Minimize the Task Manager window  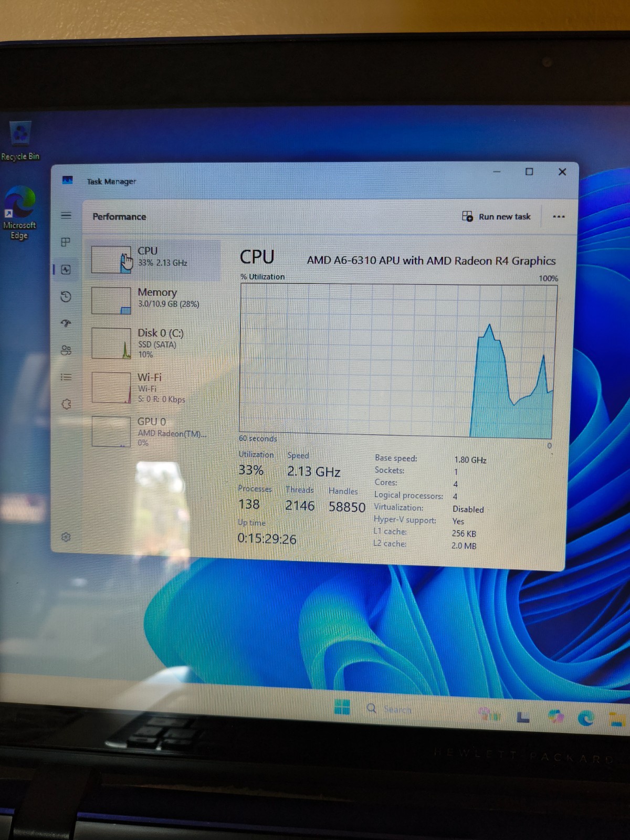click(497, 172)
